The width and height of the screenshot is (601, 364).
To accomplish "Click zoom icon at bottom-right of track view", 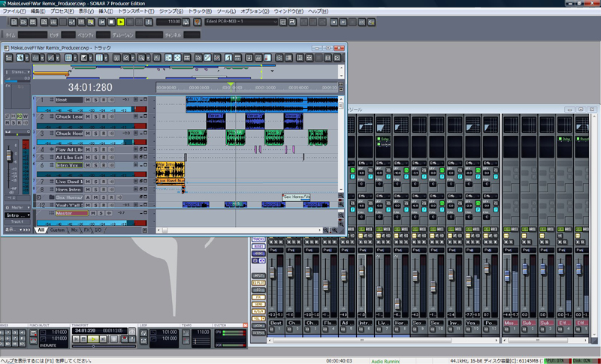I will tap(334, 230).
